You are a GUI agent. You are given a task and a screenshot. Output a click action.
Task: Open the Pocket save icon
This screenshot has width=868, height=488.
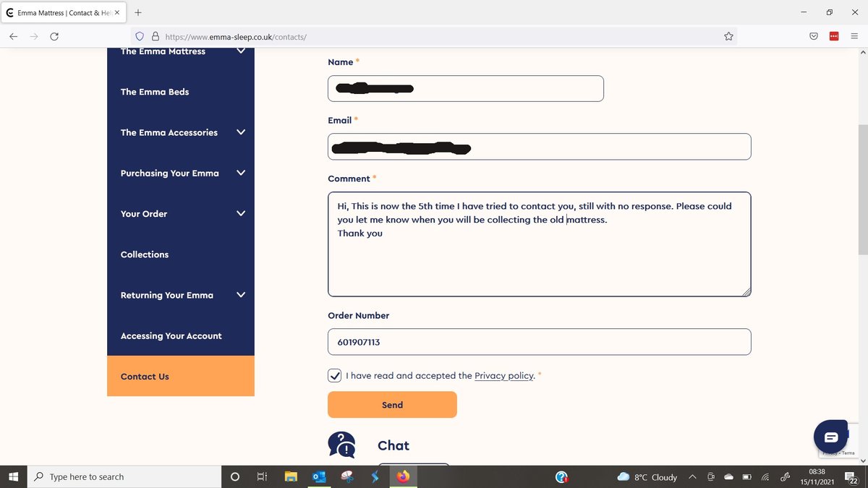click(814, 36)
